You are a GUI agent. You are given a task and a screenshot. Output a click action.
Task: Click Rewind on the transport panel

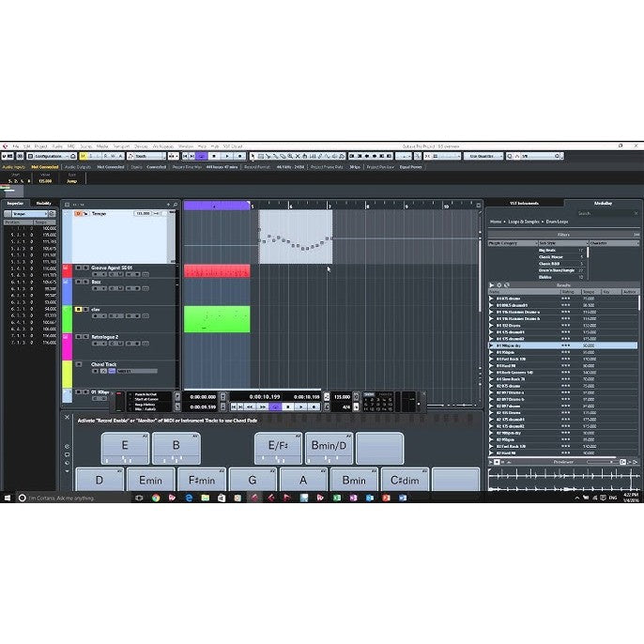[x=250, y=406]
